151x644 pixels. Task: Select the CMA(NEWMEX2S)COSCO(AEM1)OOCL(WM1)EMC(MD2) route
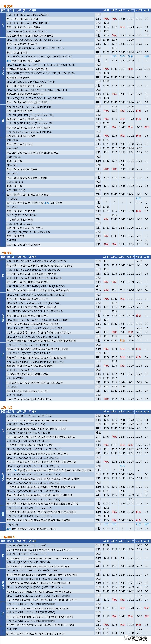click(x=38, y=595)
